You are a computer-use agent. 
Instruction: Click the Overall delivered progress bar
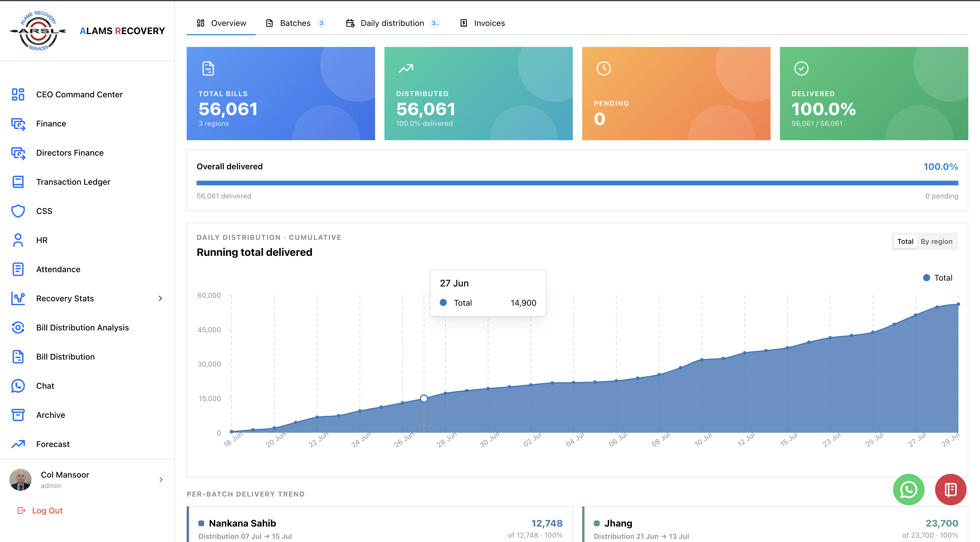click(577, 183)
